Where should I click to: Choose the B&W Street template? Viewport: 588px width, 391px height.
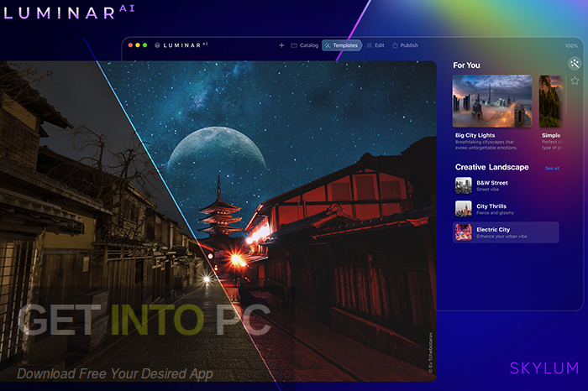tap(506, 185)
